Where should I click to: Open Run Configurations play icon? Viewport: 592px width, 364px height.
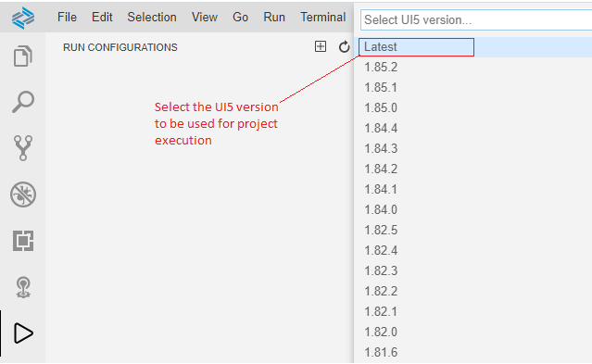click(x=23, y=333)
